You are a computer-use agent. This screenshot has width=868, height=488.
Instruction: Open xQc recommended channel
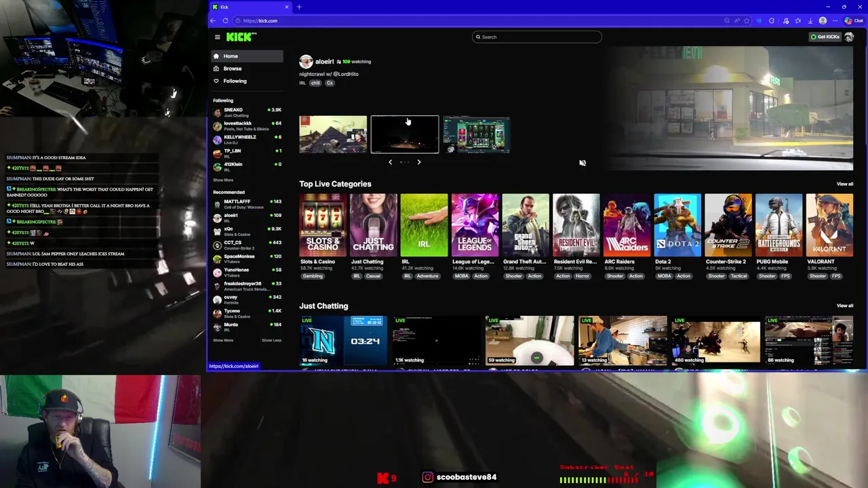pos(247,232)
